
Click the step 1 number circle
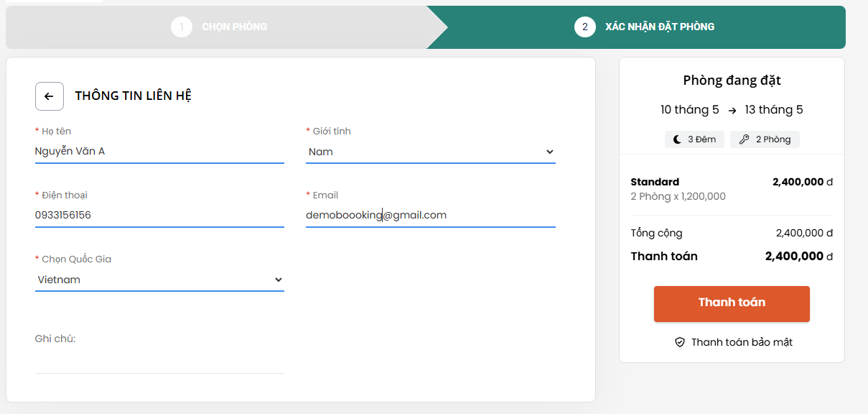tap(182, 27)
